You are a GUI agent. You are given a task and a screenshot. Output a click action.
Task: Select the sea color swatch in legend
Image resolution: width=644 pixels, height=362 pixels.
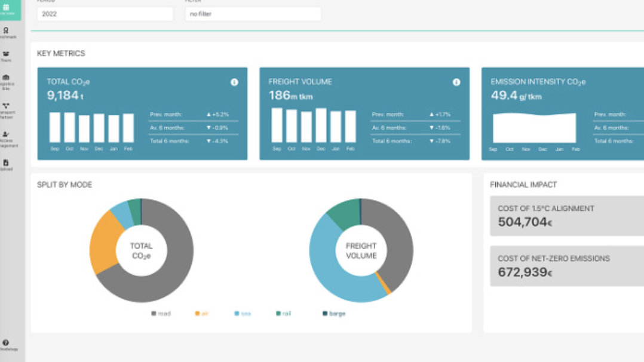click(x=238, y=313)
